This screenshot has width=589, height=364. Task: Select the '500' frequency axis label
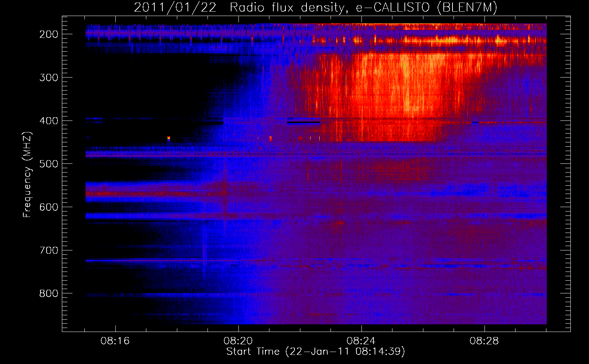pyautogui.click(x=49, y=164)
